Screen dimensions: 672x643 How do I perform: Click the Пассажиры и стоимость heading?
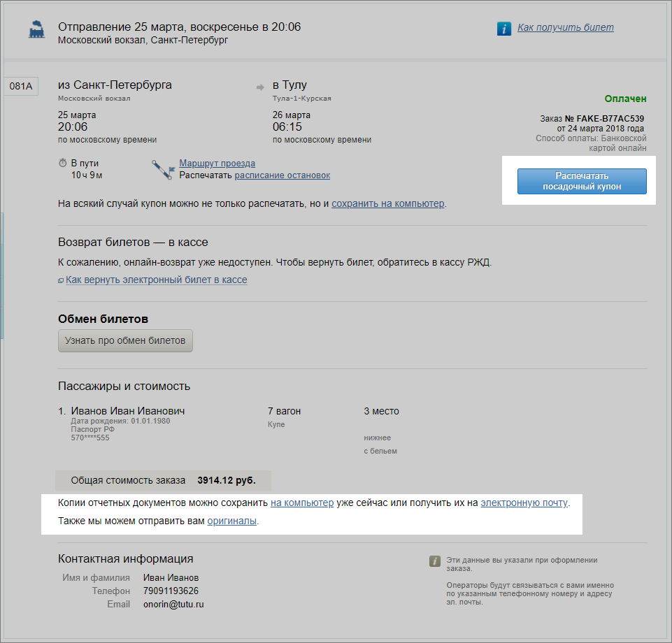[x=124, y=386]
